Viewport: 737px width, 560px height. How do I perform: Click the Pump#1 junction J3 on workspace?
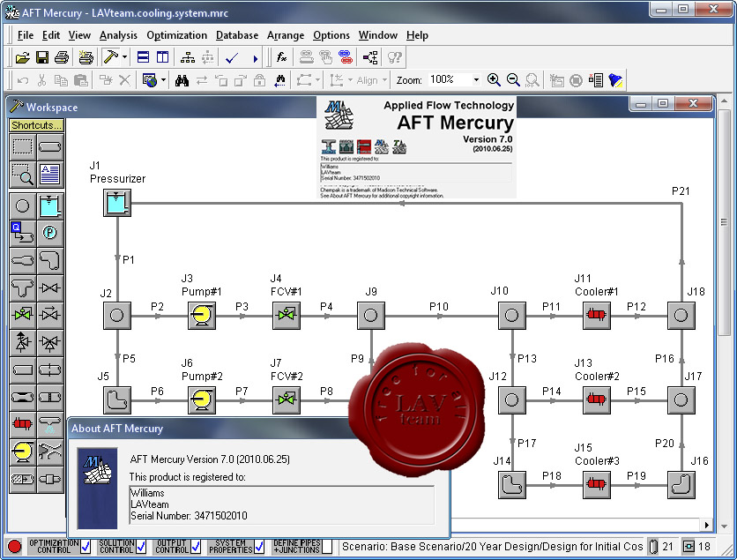click(202, 316)
